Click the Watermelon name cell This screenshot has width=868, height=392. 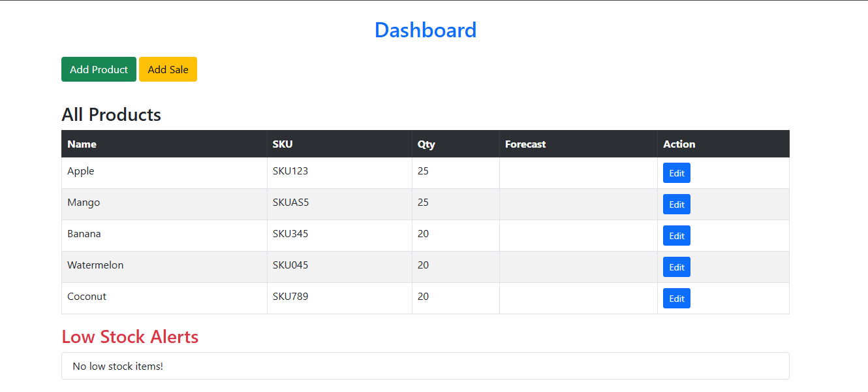pyautogui.click(x=164, y=267)
